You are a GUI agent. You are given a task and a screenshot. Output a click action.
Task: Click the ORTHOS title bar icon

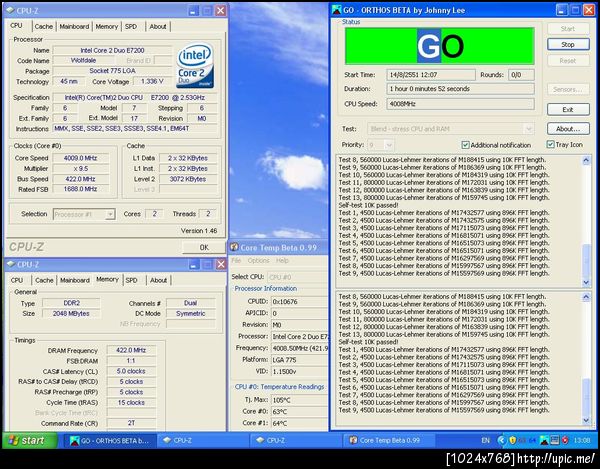tap(337, 8)
